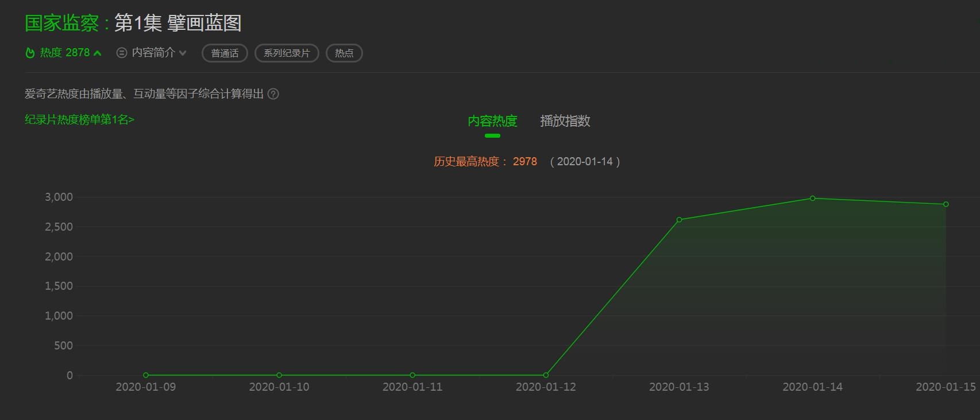The image size is (980, 420).
Task: Click the 国家监察 series title
Action: 61,23
